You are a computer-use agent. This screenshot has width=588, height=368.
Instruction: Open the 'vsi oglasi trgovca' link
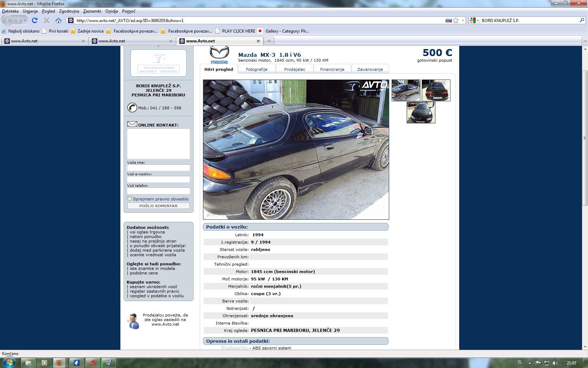click(147, 232)
